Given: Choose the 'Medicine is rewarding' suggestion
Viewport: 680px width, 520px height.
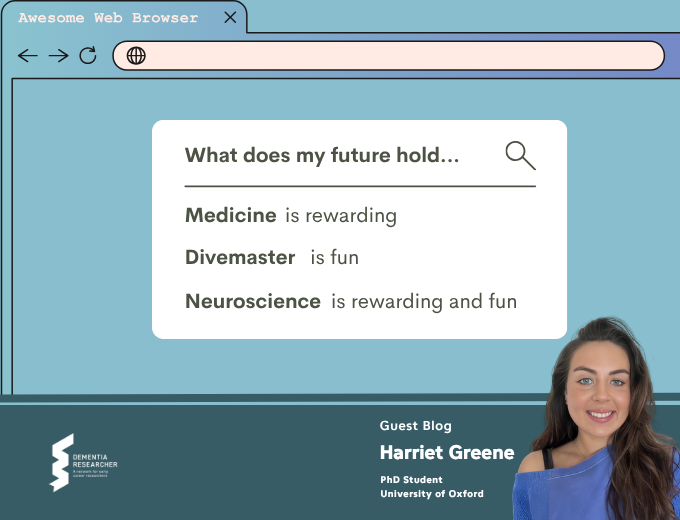Looking at the screenshot, I should click(x=291, y=216).
